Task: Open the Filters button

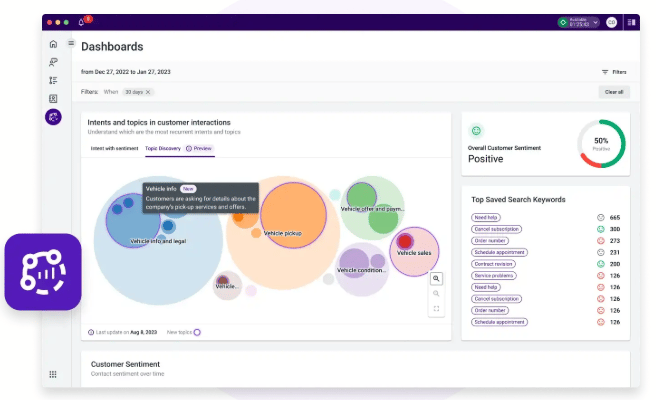Action: (614, 72)
